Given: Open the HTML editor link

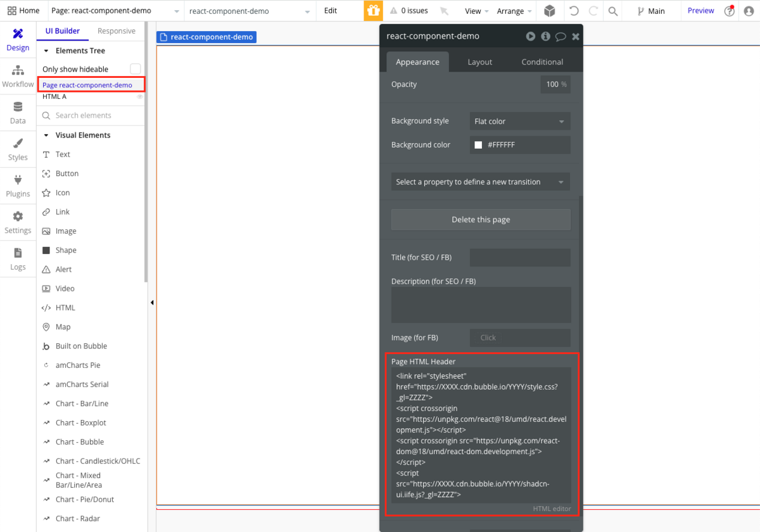Looking at the screenshot, I should pos(552,509).
